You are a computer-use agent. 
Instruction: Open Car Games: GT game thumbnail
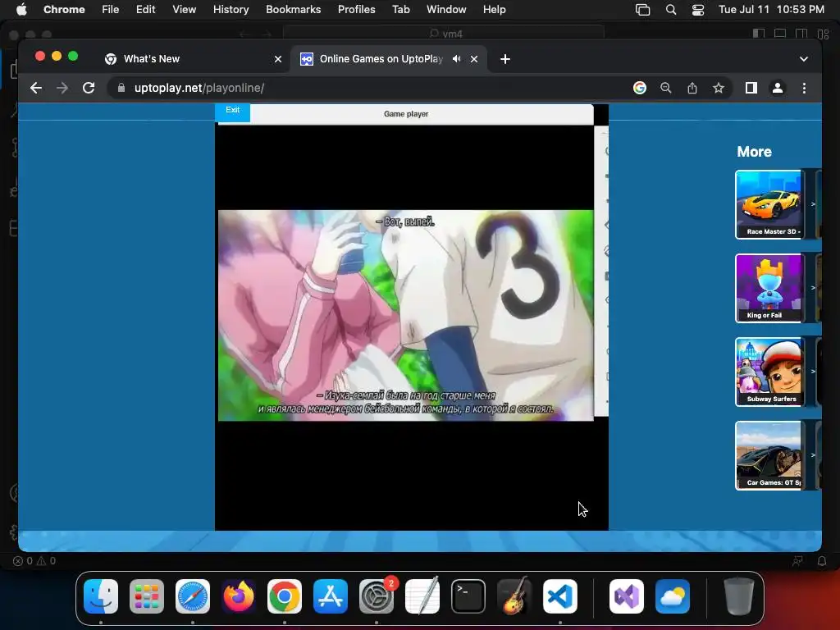[x=769, y=454]
